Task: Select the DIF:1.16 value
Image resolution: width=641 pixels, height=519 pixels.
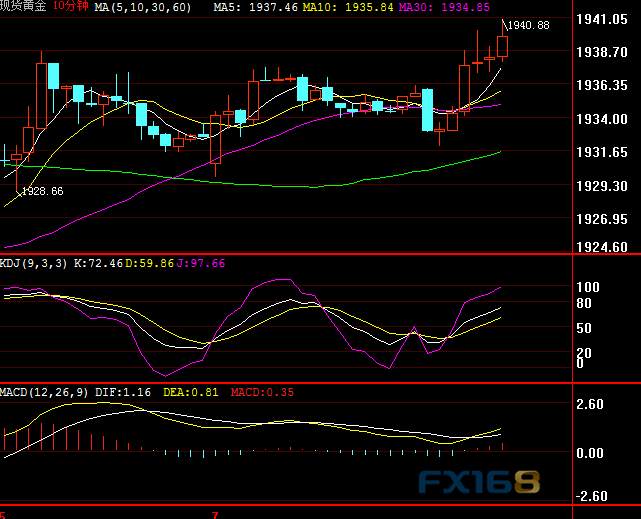Action: [x=123, y=392]
